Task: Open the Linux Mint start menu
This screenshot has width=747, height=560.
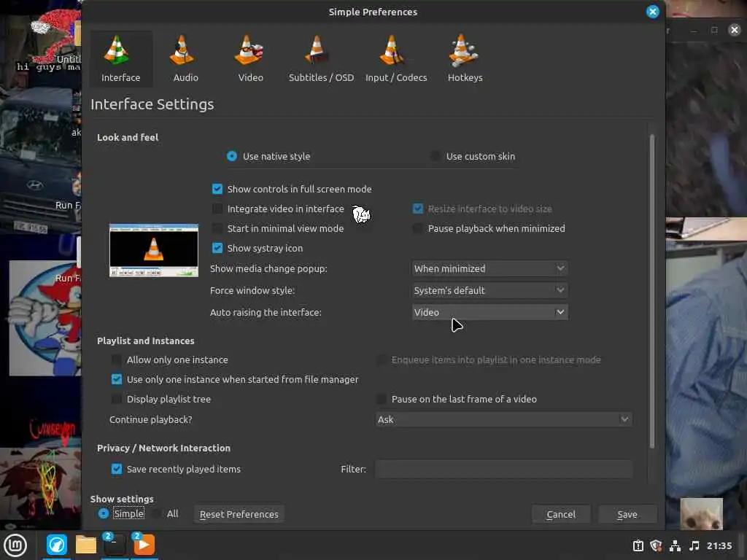Action: pos(15,545)
